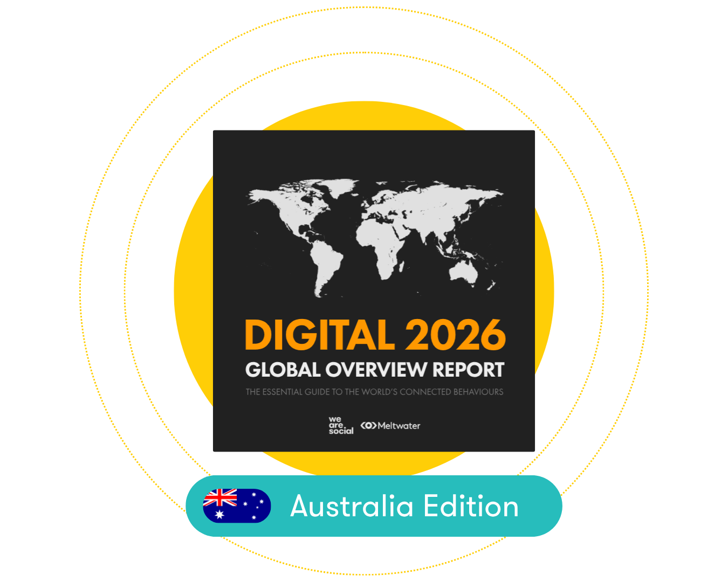
Task: Click the word "DIGITAL" in the orange title
Action: click(x=319, y=335)
